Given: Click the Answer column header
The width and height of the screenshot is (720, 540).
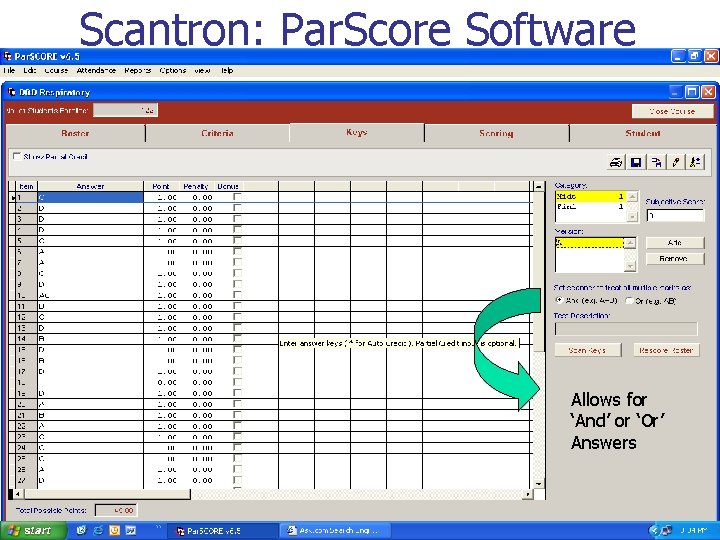Looking at the screenshot, I should (x=90, y=186).
